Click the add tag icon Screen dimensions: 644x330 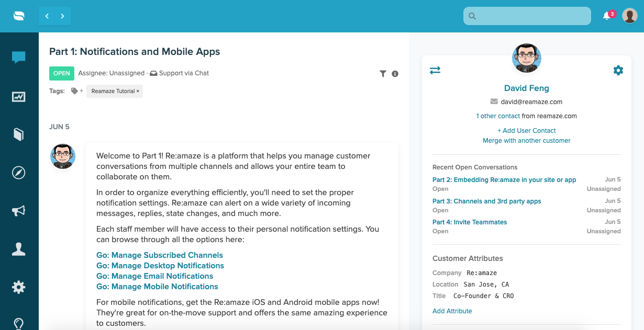[77, 91]
